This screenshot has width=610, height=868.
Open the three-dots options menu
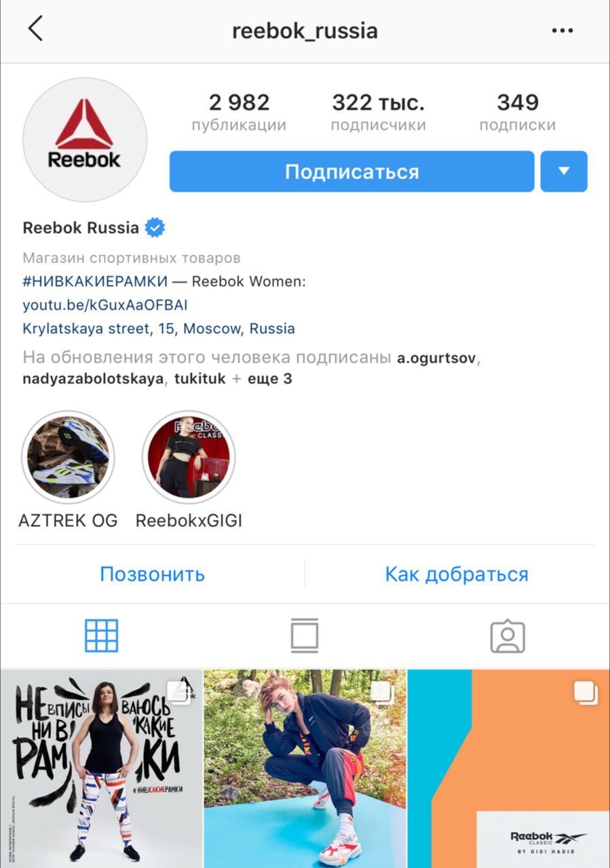click(563, 31)
